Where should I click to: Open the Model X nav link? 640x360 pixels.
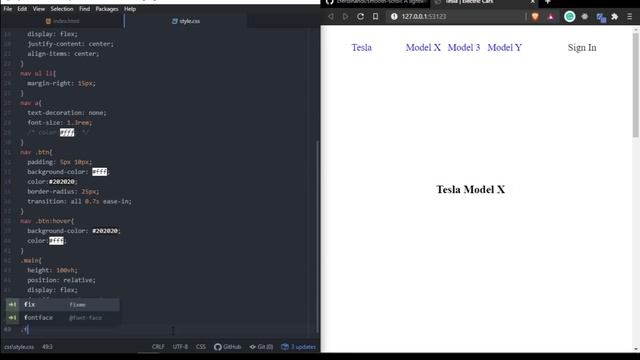click(423, 48)
